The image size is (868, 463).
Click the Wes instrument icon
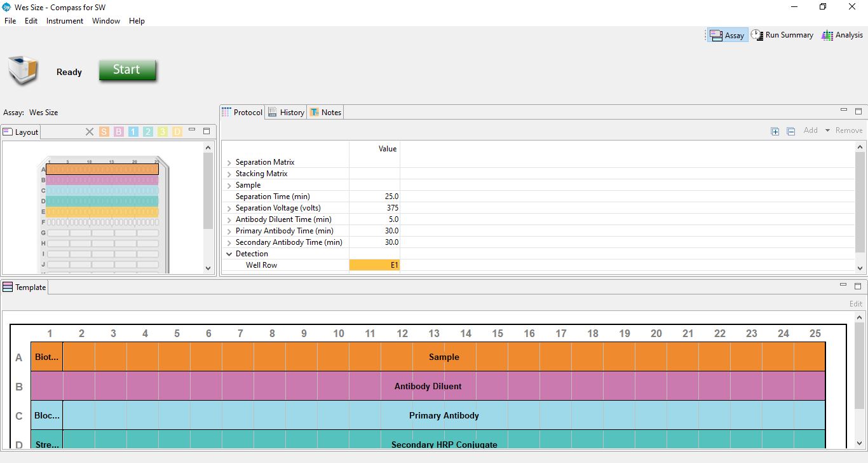point(23,71)
